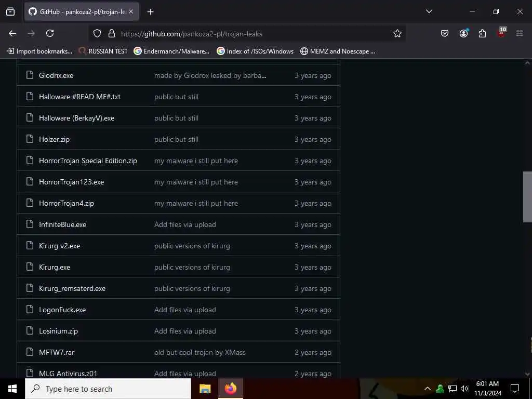
Task: Open Kirurg v2.exe file link
Action: pyautogui.click(x=59, y=246)
